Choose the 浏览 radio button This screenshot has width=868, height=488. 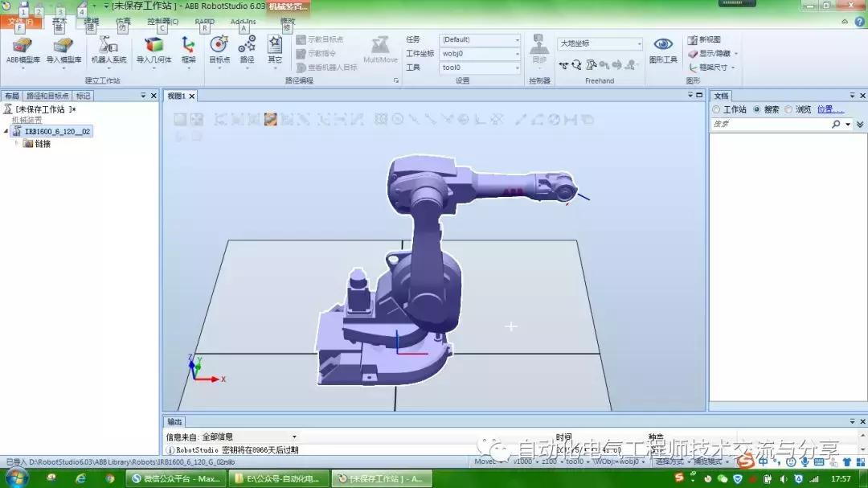coord(788,109)
